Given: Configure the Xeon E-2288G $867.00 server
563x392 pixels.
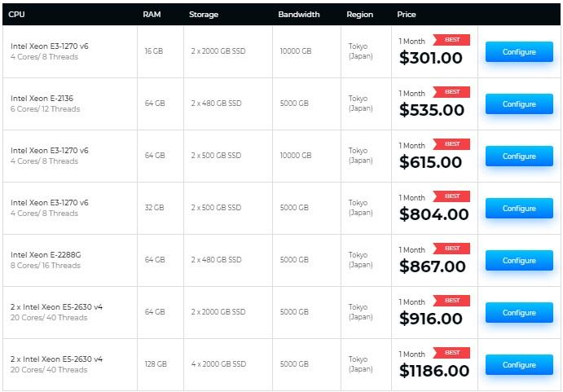Looking at the screenshot, I should [x=519, y=261].
